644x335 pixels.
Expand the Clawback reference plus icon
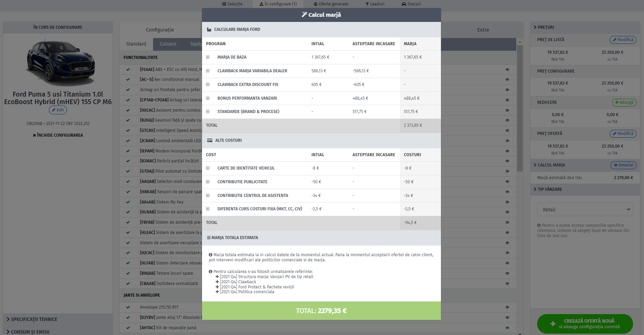pos(217,282)
